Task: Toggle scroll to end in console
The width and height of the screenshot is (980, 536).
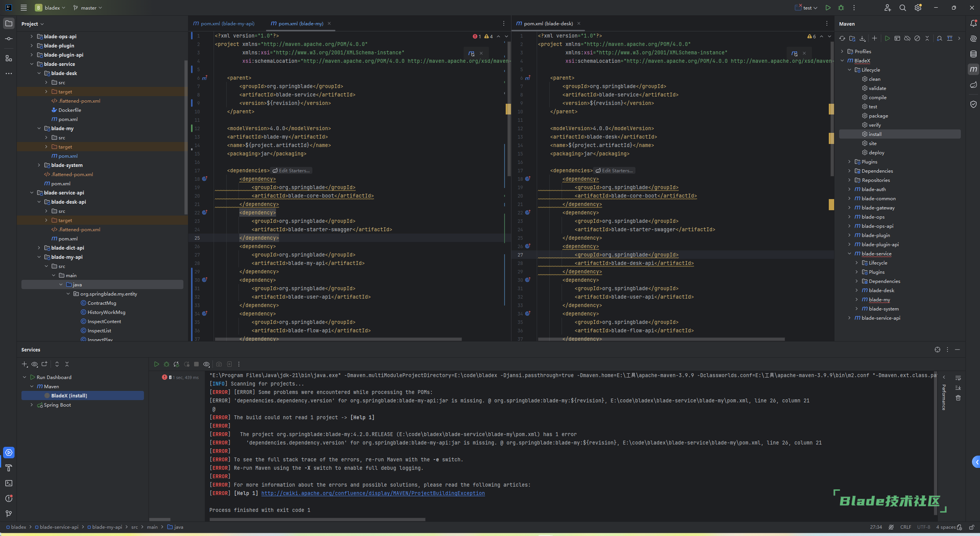Action: 958,388
